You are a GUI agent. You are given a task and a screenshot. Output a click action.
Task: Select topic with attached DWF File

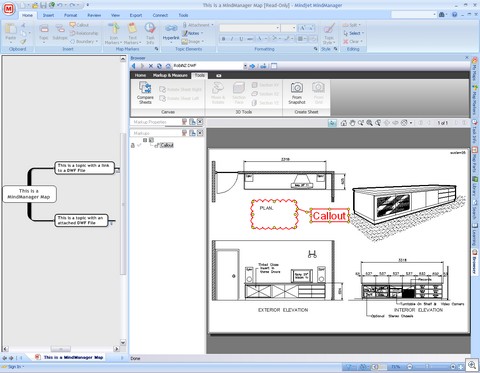pyautogui.click(x=81, y=220)
